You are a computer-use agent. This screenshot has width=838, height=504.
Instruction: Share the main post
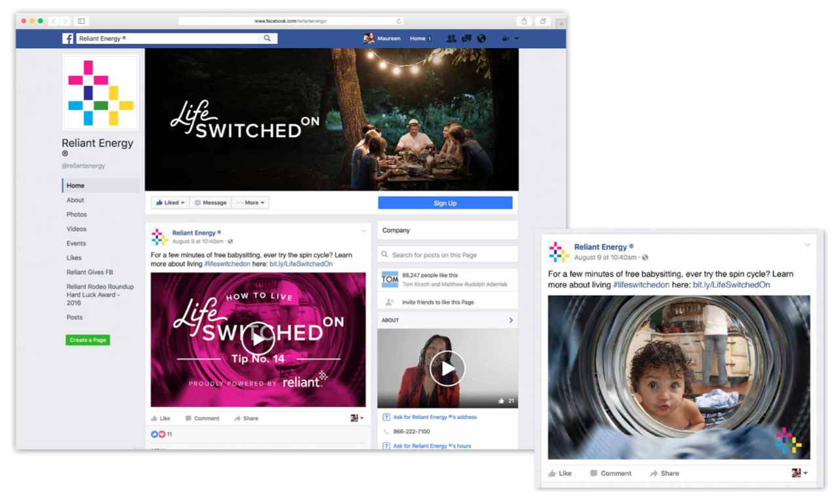[x=246, y=418]
